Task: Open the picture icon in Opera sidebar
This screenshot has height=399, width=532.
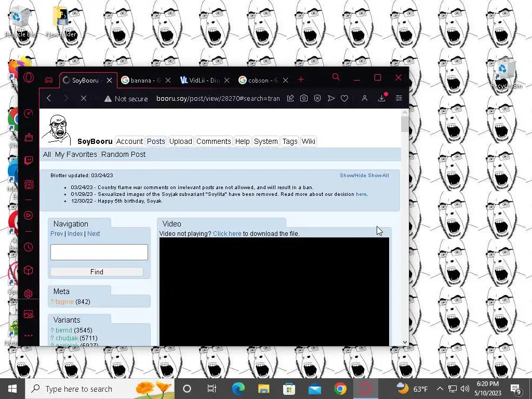Action: tap(29, 314)
